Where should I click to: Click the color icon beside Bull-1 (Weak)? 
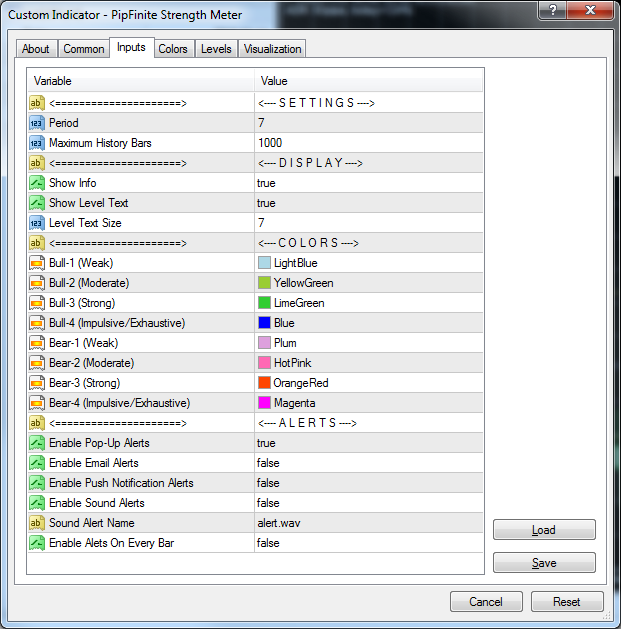pos(37,263)
